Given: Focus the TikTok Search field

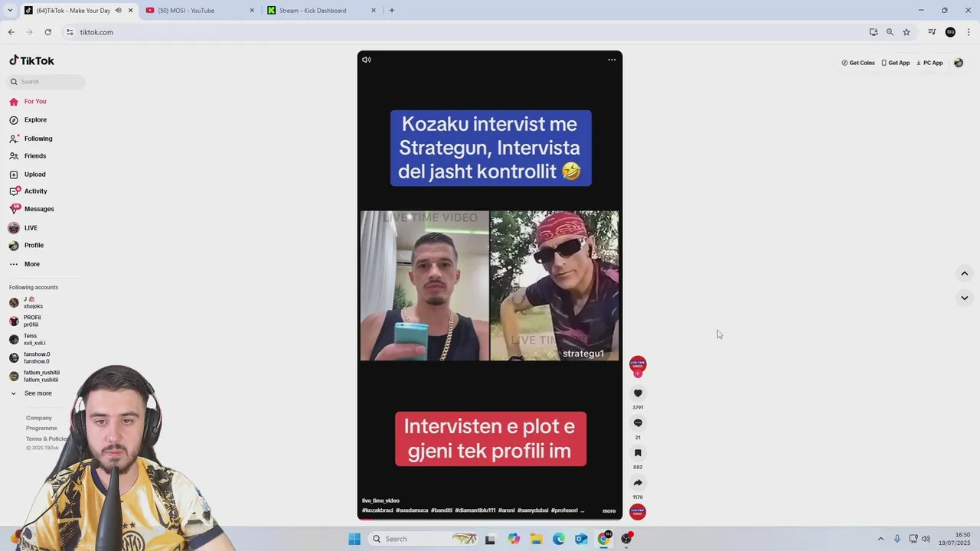Looking at the screenshot, I should [x=47, y=82].
